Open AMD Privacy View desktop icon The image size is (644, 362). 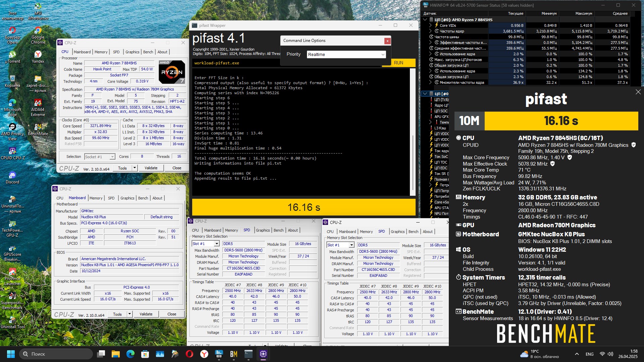[x=12, y=131]
